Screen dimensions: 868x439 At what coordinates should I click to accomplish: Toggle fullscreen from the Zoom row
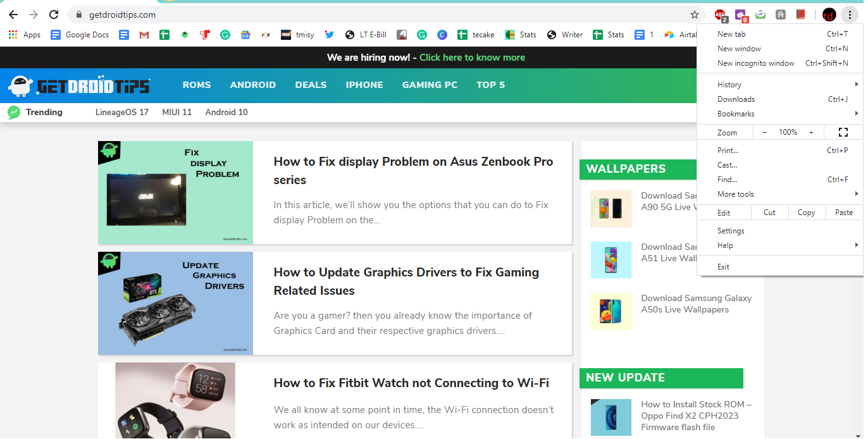click(843, 132)
